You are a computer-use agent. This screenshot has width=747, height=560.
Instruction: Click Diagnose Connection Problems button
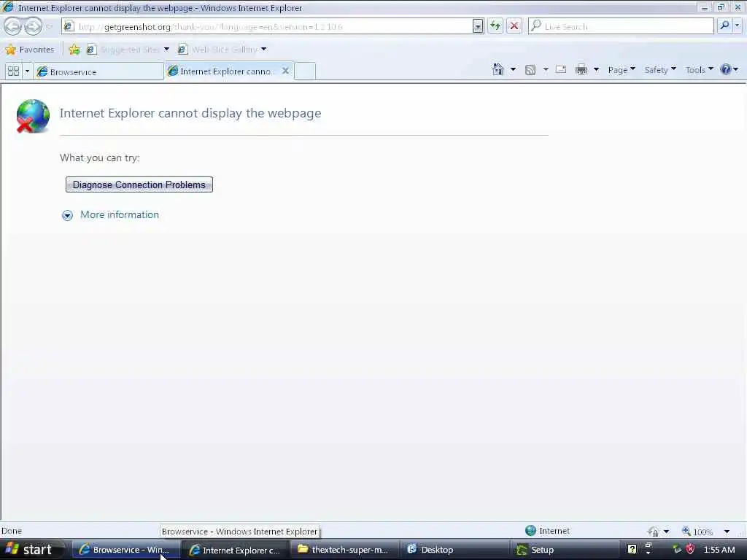(139, 184)
